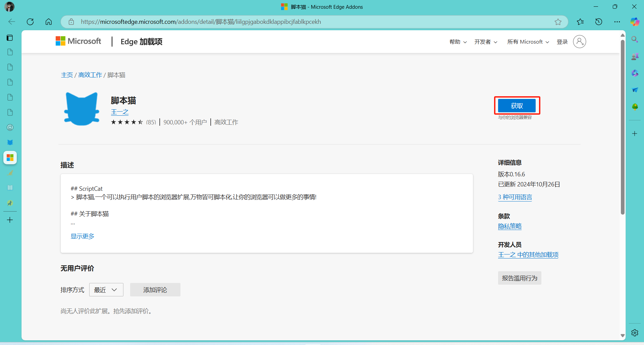Click the 报告滥用行为 button
The width and height of the screenshot is (644, 345).
click(520, 278)
